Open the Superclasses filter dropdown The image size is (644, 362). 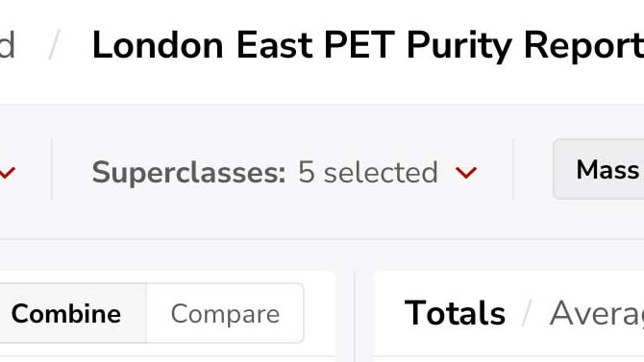(x=285, y=172)
